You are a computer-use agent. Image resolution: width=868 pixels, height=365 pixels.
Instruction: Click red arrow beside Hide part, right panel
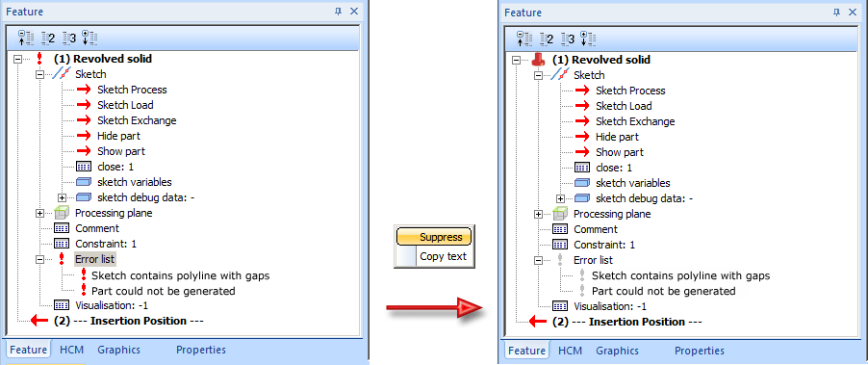click(582, 137)
